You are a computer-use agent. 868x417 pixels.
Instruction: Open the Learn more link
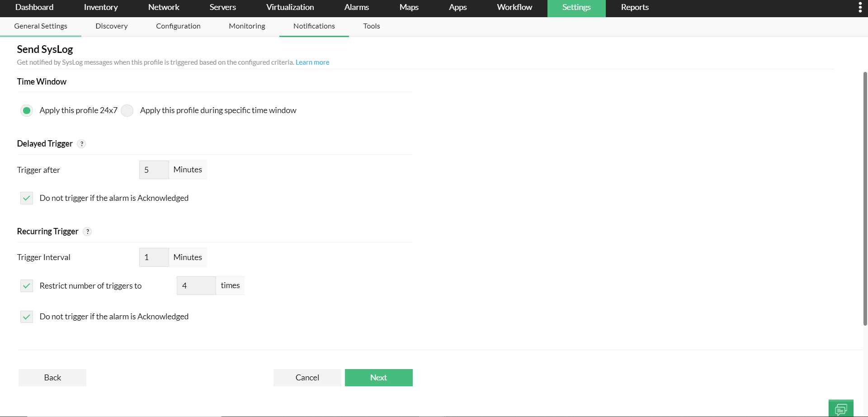click(x=312, y=62)
